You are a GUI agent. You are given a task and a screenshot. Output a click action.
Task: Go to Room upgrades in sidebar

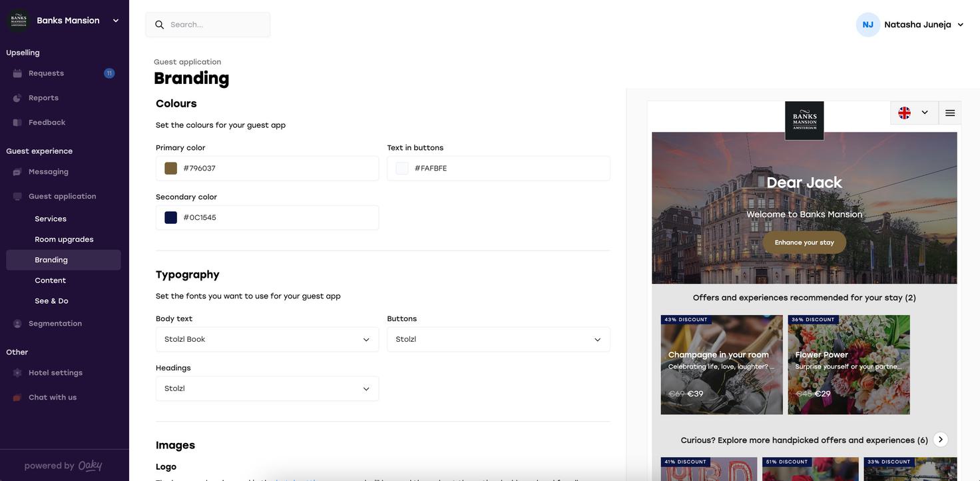(x=64, y=240)
